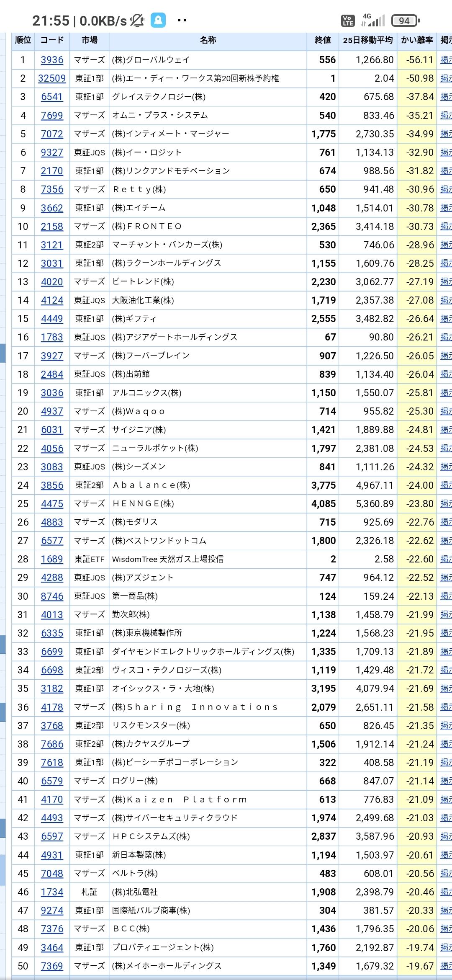The width and height of the screenshot is (452, 980).
Task: Select the clock showing 21:55
Action: [51, 21]
